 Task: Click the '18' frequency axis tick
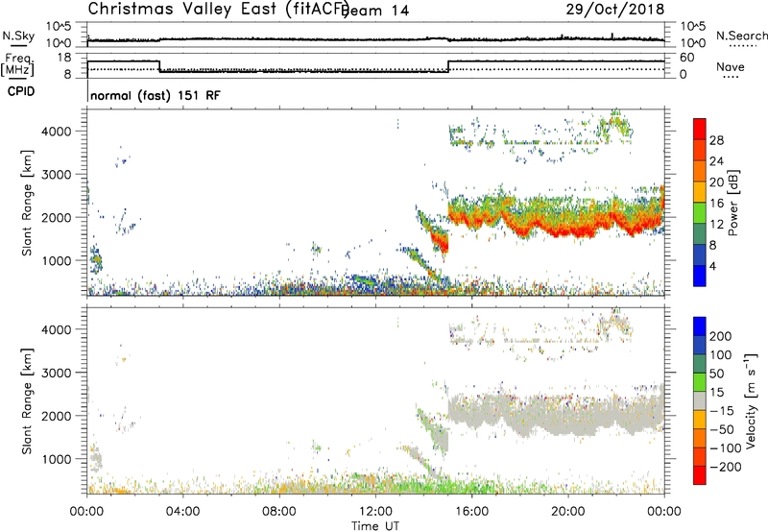[64, 58]
